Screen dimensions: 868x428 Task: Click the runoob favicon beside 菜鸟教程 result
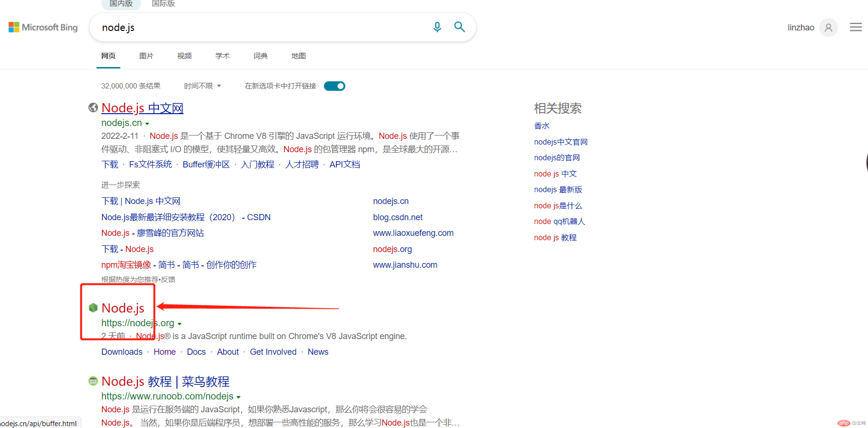click(x=93, y=381)
